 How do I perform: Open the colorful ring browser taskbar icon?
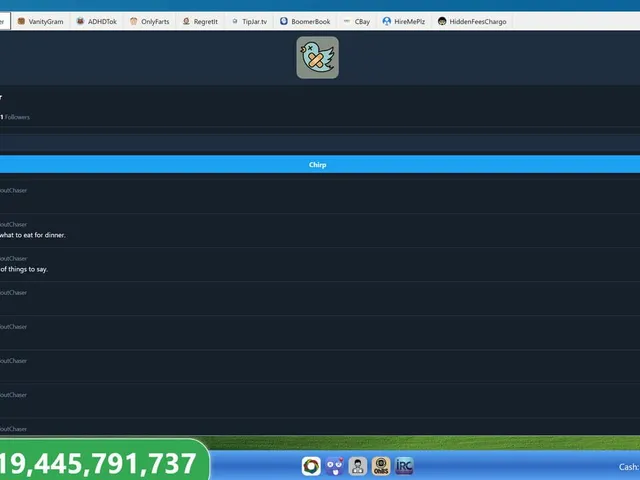pyautogui.click(x=311, y=466)
